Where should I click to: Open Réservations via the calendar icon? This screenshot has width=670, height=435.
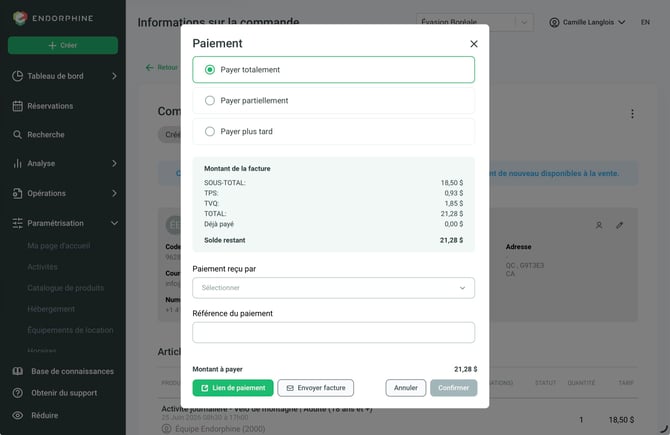pyautogui.click(x=18, y=106)
